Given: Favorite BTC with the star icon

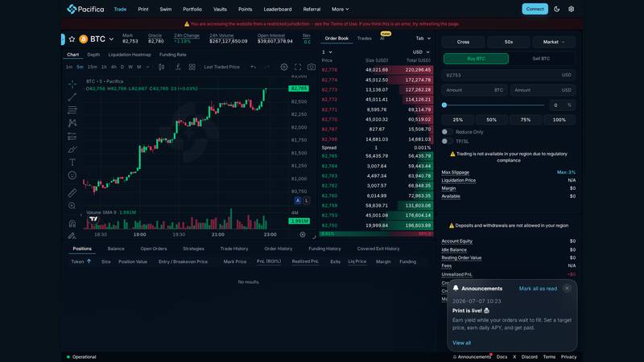Looking at the screenshot, I should tap(72, 39).
